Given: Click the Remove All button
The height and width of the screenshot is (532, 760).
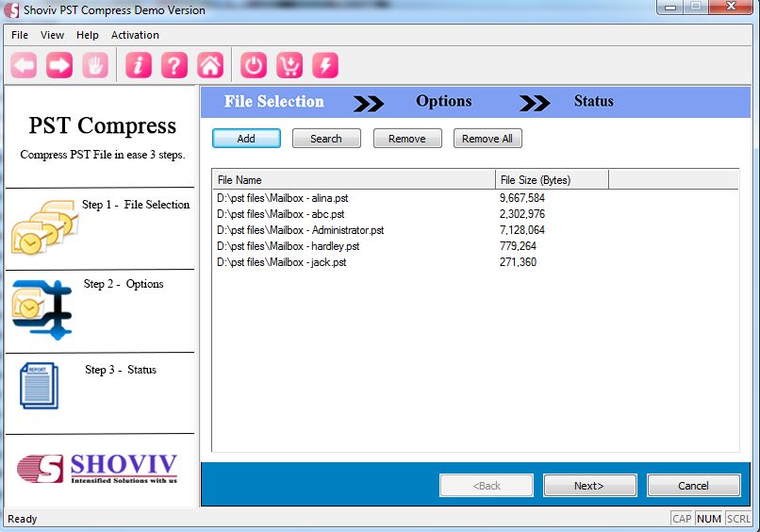Looking at the screenshot, I should pos(487,139).
